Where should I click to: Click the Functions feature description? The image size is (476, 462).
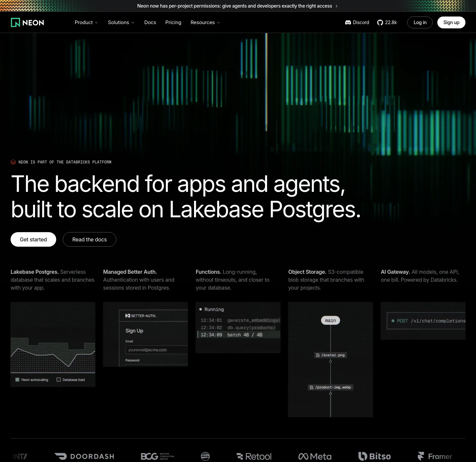[232, 280]
